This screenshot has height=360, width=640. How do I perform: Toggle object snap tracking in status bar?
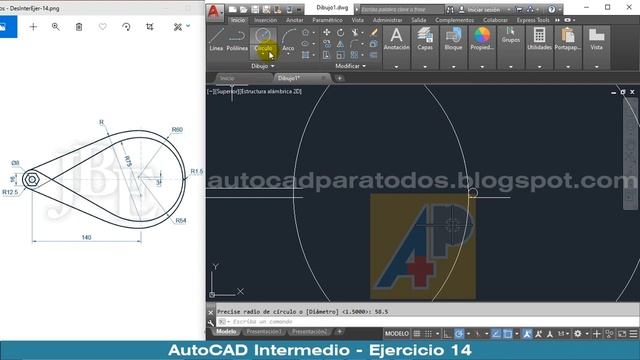pyautogui.click(x=496, y=334)
